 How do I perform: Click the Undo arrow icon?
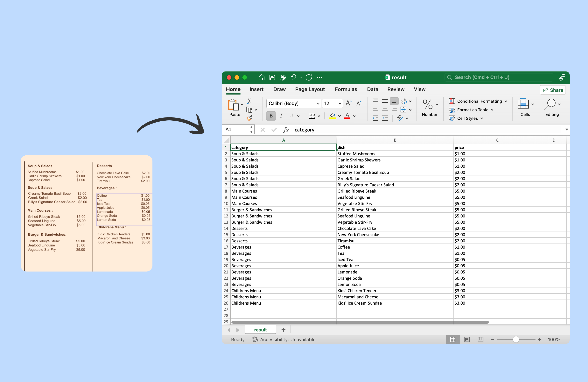(293, 77)
